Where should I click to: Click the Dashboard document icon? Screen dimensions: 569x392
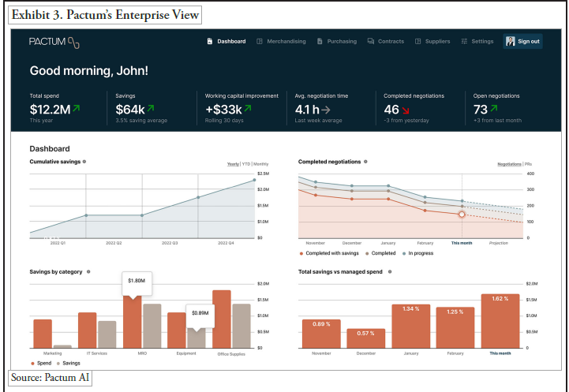point(210,41)
